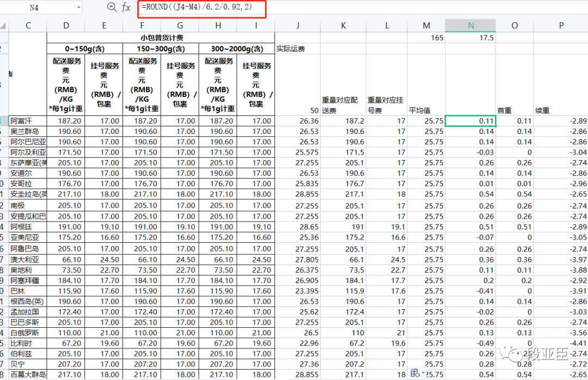Click the cell with value 50 in column J
This screenshot has height=380, width=588.
(298, 85)
